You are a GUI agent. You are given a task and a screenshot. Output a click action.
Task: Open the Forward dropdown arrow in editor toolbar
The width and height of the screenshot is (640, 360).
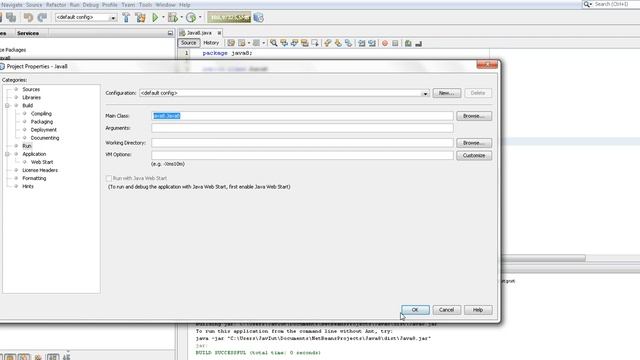[264, 43]
